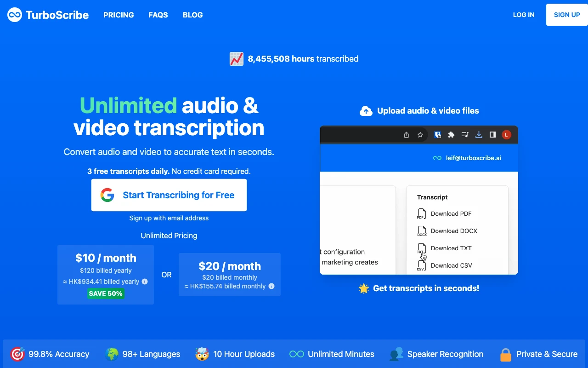This screenshot has width=588, height=368.
Task: Open the FAQS section
Action: tap(158, 15)
